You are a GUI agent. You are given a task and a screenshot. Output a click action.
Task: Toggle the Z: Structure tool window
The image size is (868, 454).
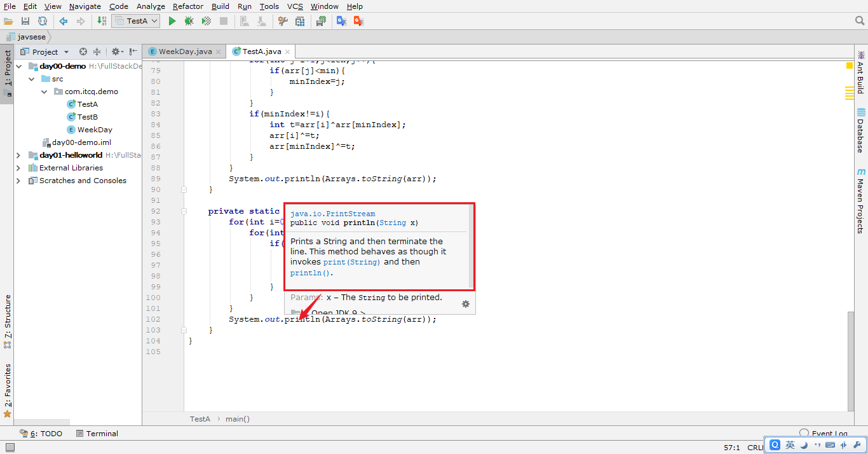[7, 321]
